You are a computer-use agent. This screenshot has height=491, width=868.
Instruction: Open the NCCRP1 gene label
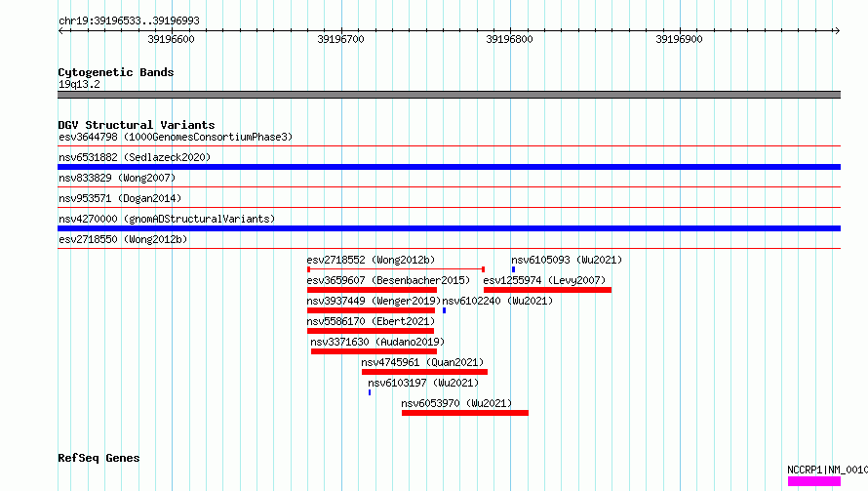click(x=827, y=470)
